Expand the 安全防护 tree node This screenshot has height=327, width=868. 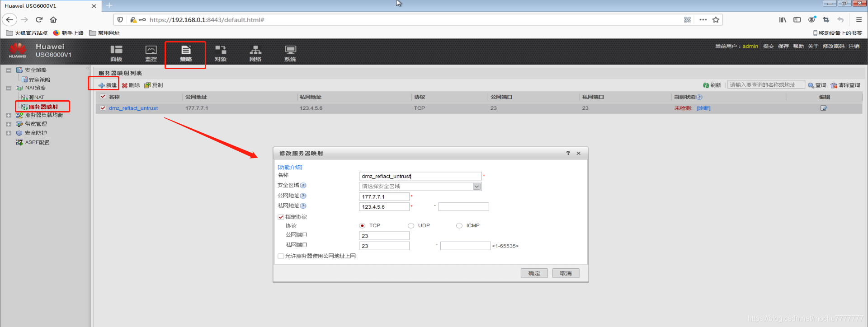9,133
